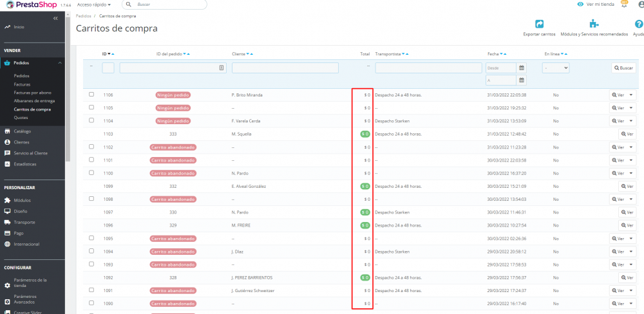The width and height of the screenshot is (644, 314).
Task: Select Carritos de compra submenu item
Action: 32,109
